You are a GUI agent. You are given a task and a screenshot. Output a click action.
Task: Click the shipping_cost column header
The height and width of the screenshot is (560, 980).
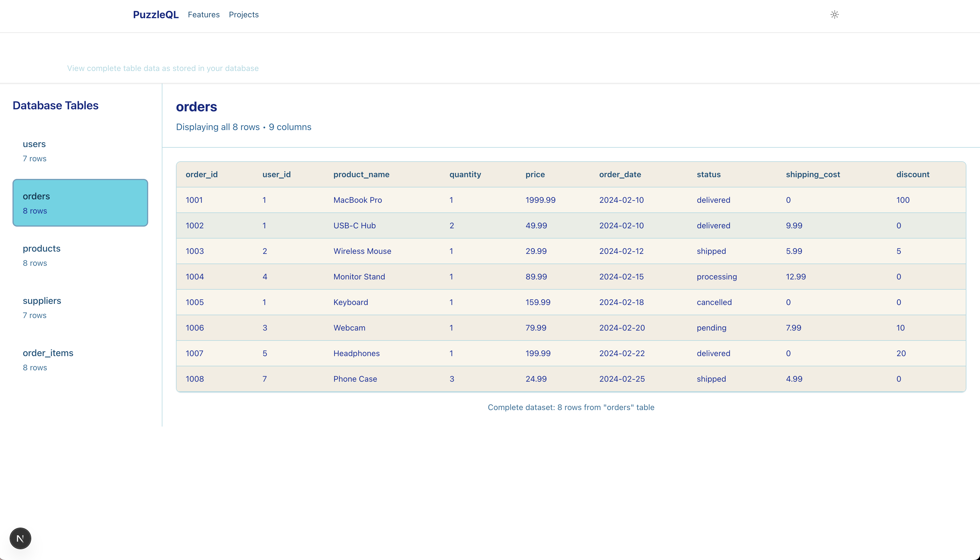[x=813, y=174]
